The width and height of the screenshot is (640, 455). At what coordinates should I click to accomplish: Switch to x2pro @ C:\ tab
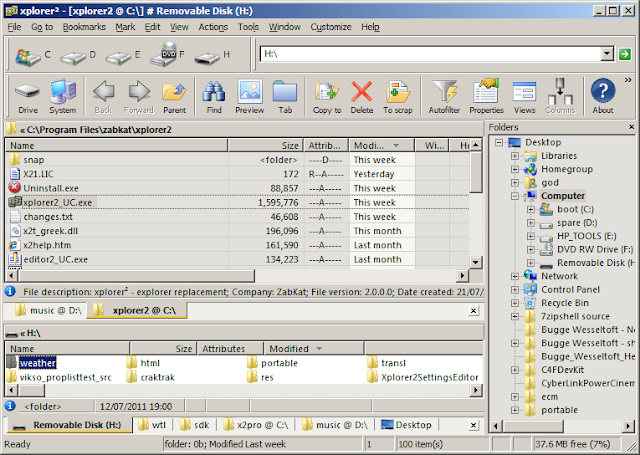pyautogui.click(x=256, y=425)
